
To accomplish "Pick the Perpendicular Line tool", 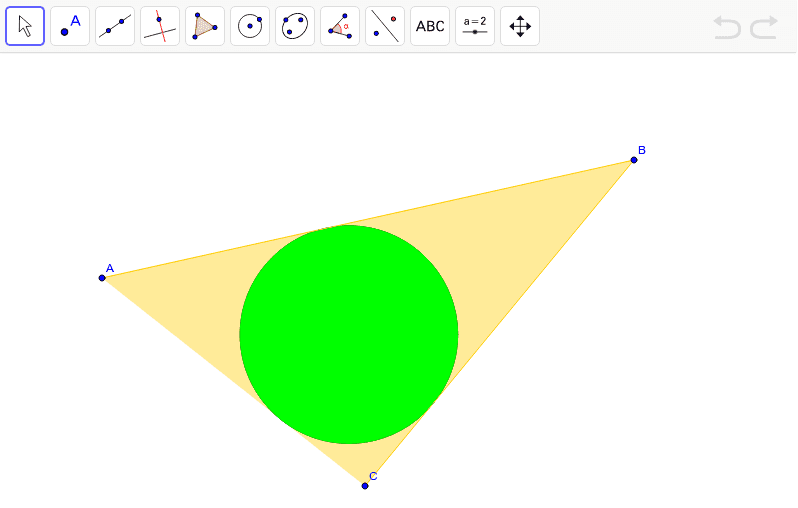I will click(x=160, y=26).
